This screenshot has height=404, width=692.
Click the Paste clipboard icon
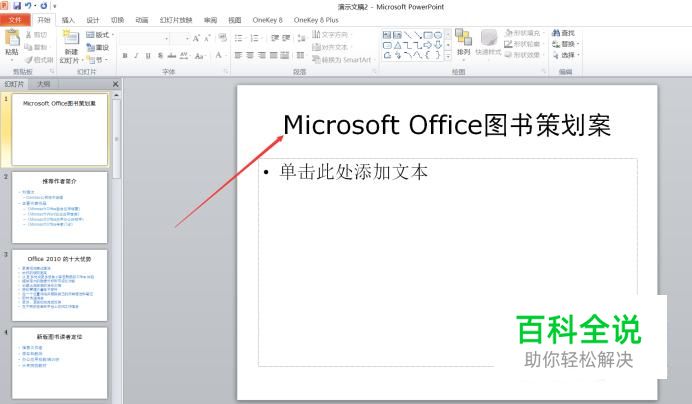pos(12,38)
